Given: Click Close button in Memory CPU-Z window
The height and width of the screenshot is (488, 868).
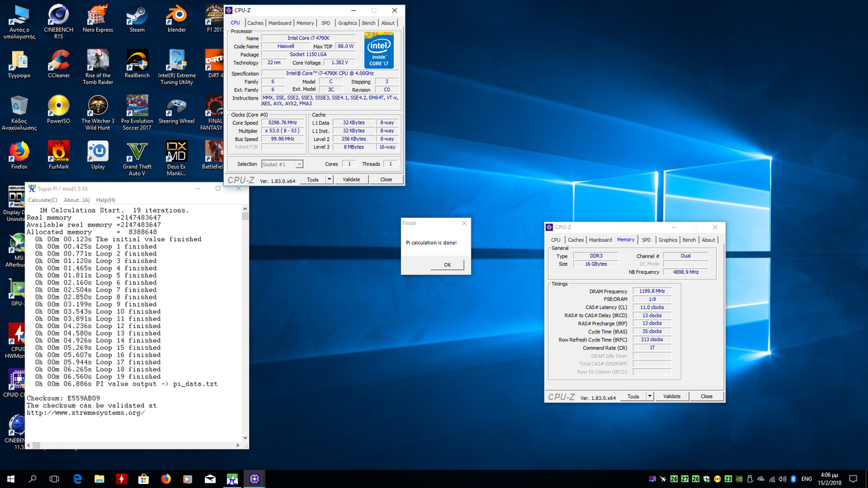Looking at the screenshot, I should click(707, 396).
